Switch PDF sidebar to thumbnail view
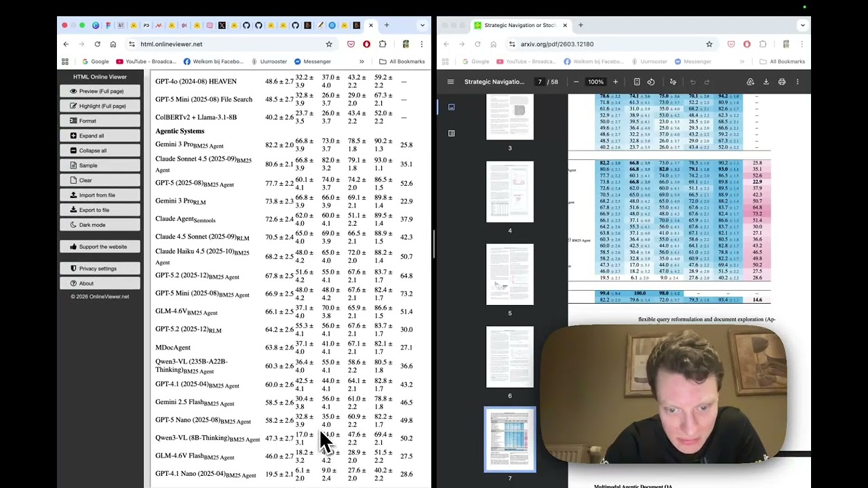 pyautogui.click(x=452, y=107)
